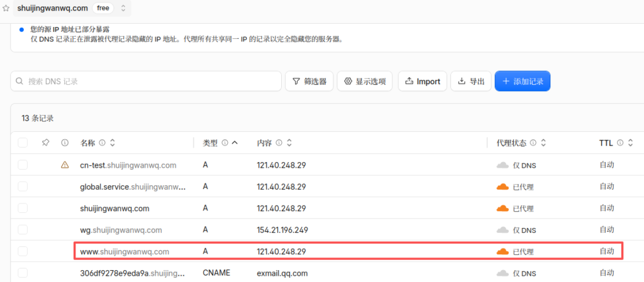Click 仅 DNS status text on cn-test row

525,166
